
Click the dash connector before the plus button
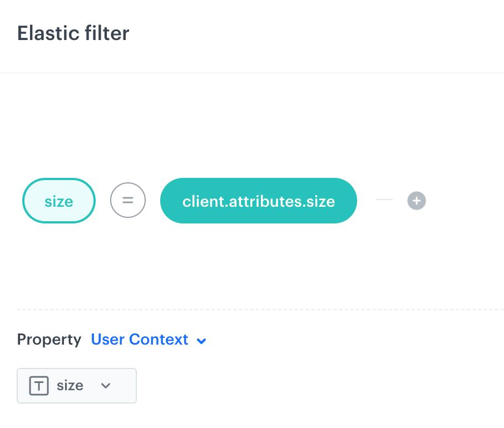coord(384,201)
